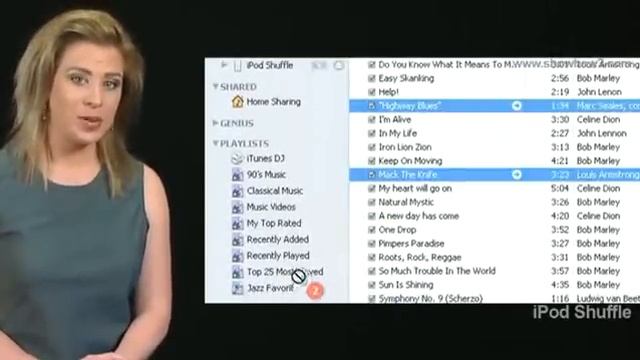The image size is (640, 360).
Task: Toggle the In My Life checkbox
Action: [x=371, y=133]
